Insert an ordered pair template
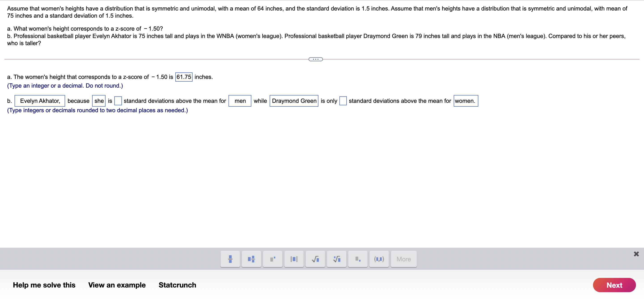 coord(379,259)
